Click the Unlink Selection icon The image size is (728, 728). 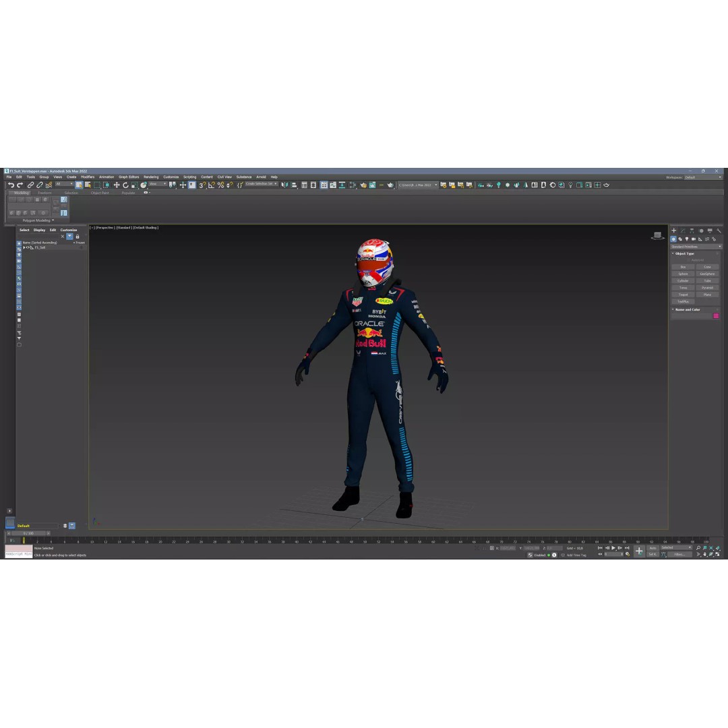pyautogui.click(x=40, y=185)
